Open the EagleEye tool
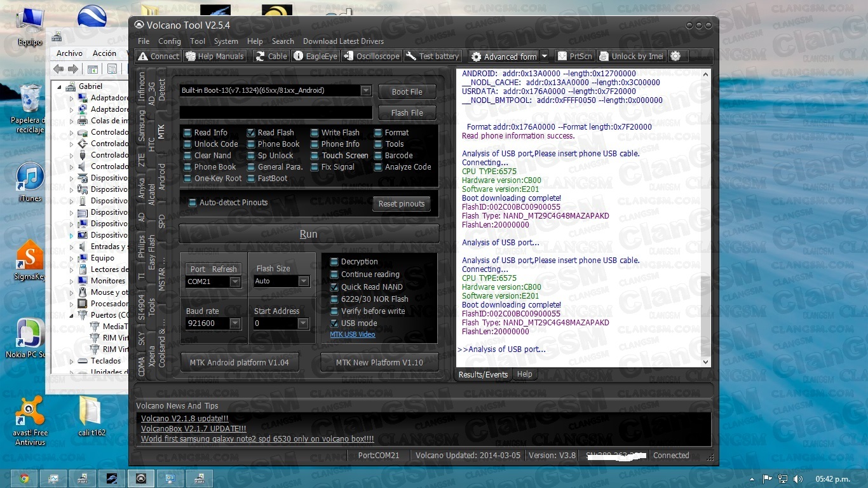 pyautogui.click(x=315, y=56)
